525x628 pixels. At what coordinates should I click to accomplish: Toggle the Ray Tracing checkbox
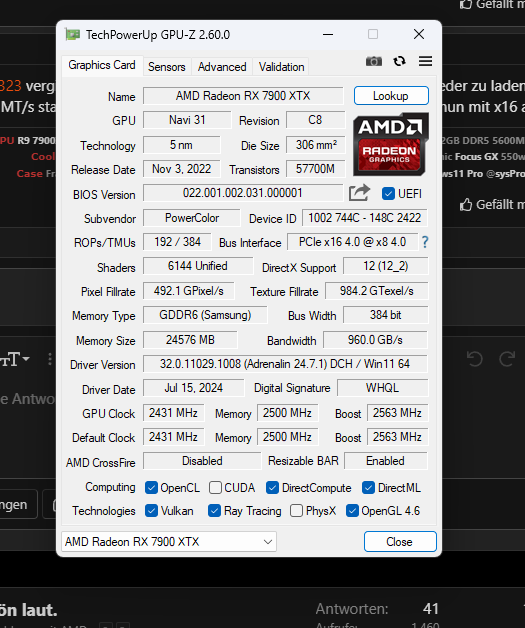coord(214,511)
